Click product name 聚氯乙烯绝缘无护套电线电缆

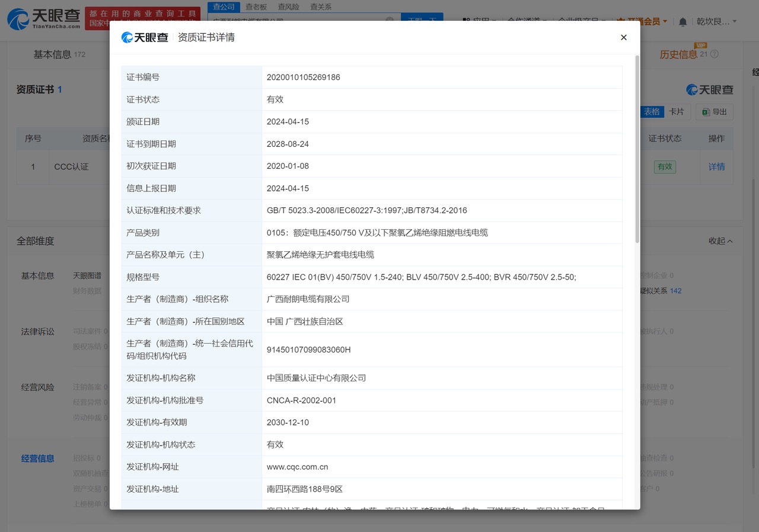[320, 255]
